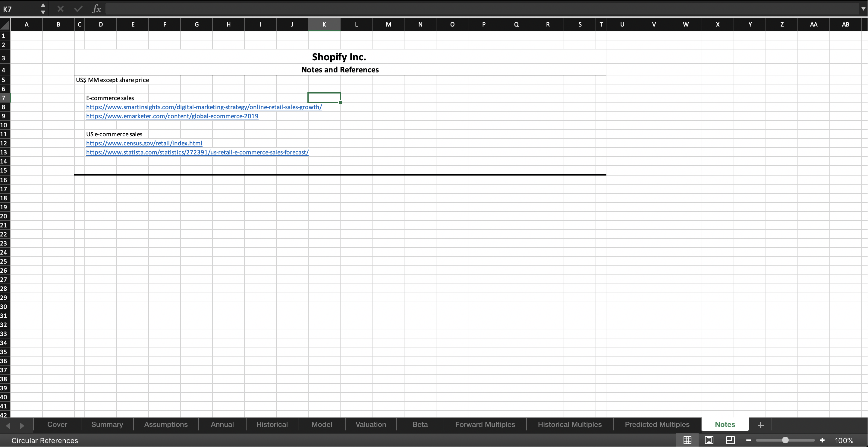
Task: Expand the formula bar with arrow
Action: [x=863, y=9]
